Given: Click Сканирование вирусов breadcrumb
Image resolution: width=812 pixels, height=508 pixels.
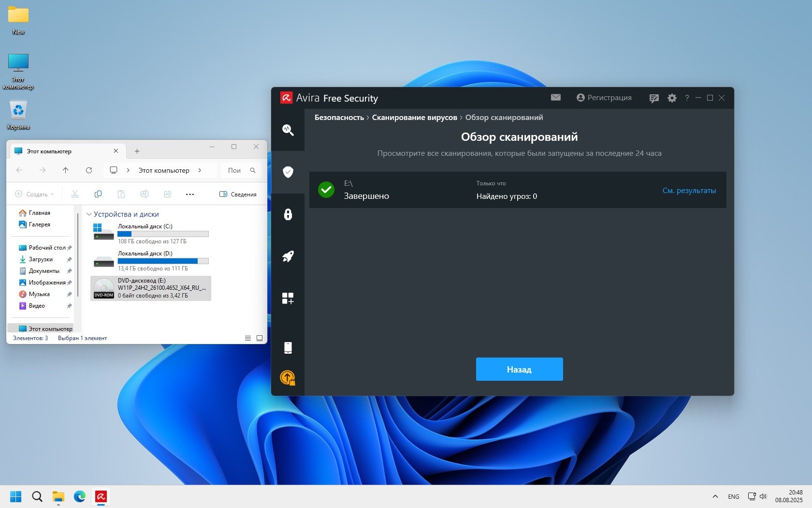Looking at the screenshot, I should pos(414,118).
